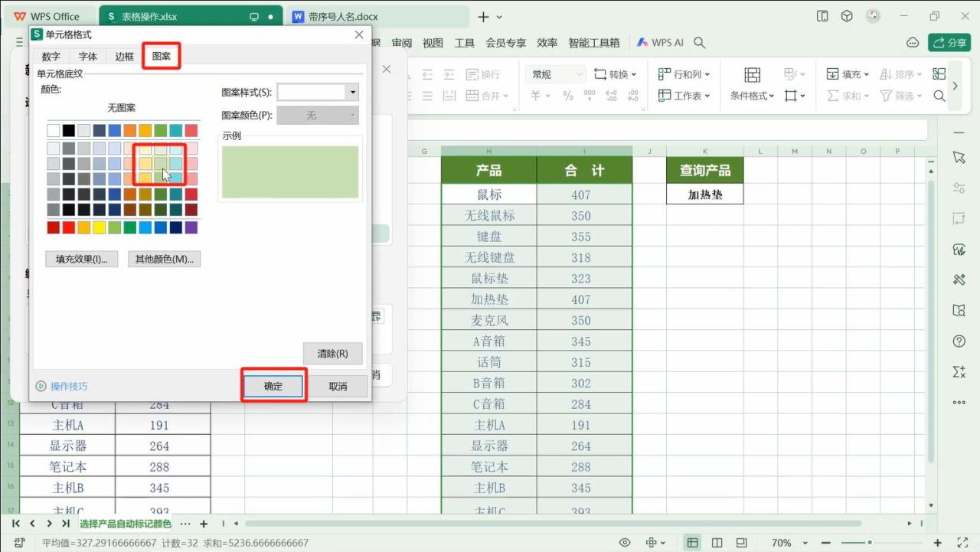Switch to the 边框 tab in dialog
This screenshot has width=980, height=552.
[x=125, y=57]
